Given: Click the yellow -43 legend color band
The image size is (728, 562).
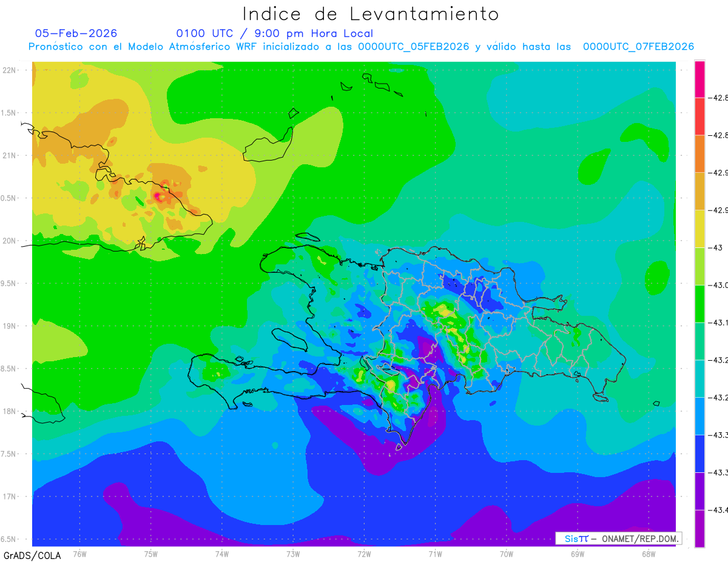Looking at the screenshot, I should coord(699,229).
